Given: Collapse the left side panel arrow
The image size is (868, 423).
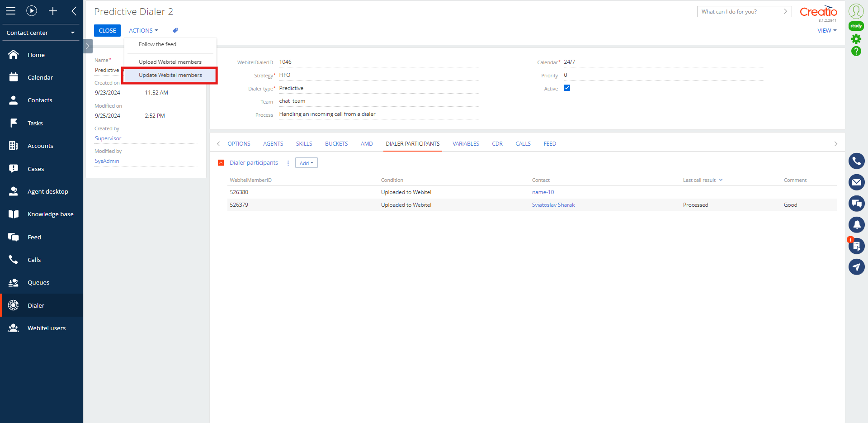Looking at the screenshot, I should 74,11.
